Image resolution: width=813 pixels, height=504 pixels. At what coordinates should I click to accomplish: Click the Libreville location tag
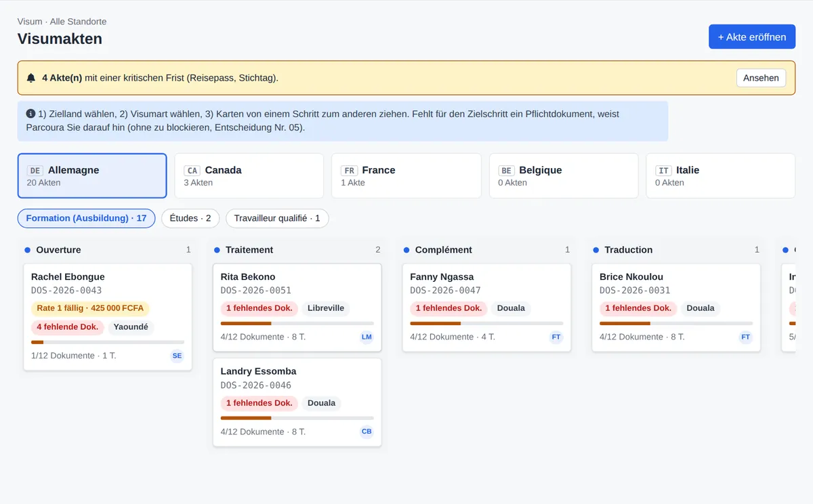point(326,308)
